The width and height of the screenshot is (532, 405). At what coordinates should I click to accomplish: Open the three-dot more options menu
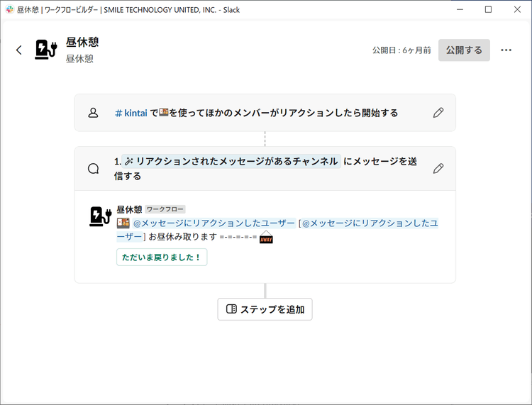[x=506, y=50]
